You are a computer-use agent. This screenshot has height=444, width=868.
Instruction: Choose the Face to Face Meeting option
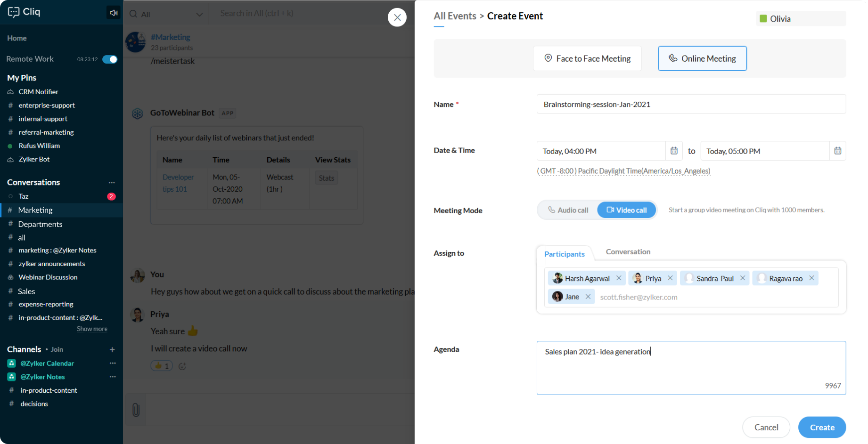point(587,58)
